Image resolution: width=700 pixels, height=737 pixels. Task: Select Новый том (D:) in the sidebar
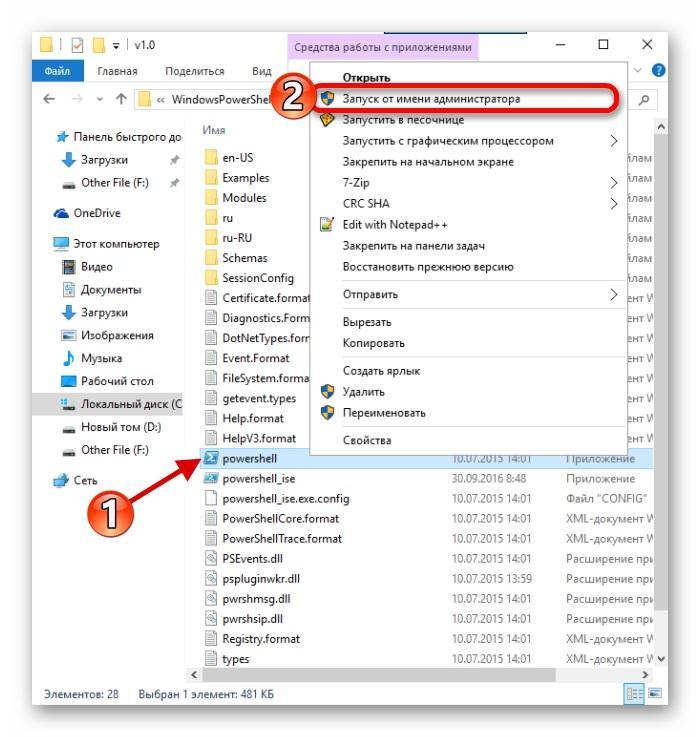point(112,427)
